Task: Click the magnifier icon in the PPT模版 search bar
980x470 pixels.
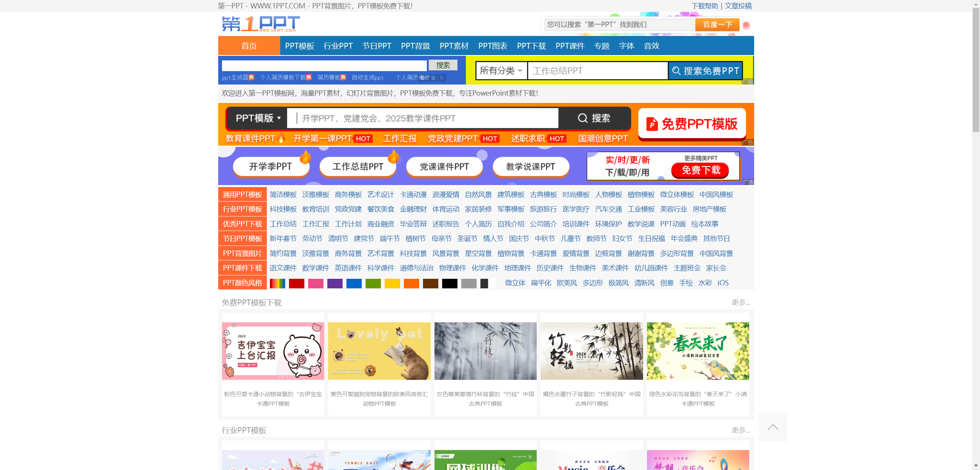Action: point(582,118)
